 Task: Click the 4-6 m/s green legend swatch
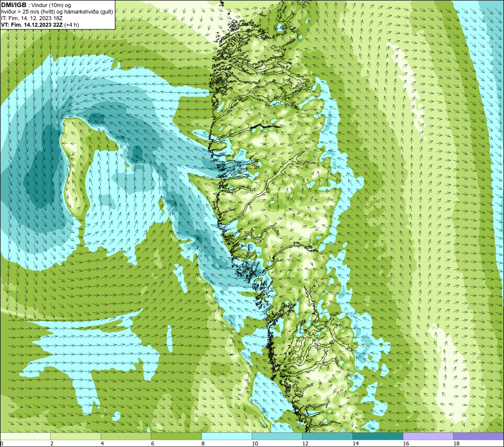(126, 436)
